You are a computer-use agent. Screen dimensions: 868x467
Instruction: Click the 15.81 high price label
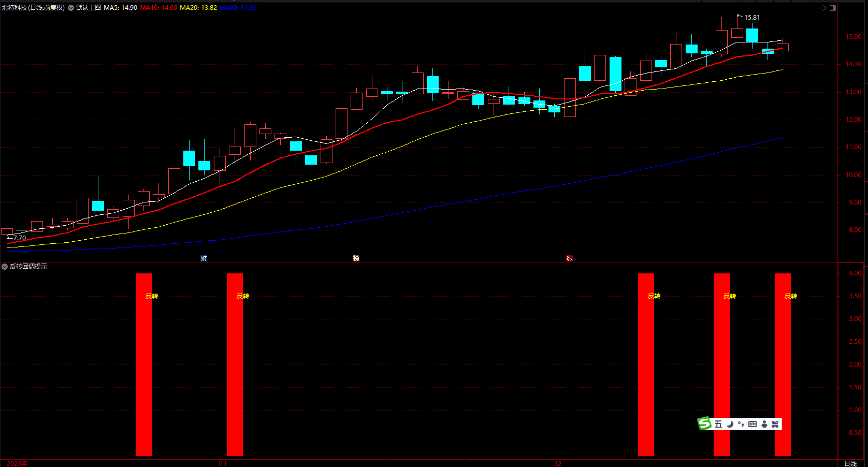coord(752,18)
